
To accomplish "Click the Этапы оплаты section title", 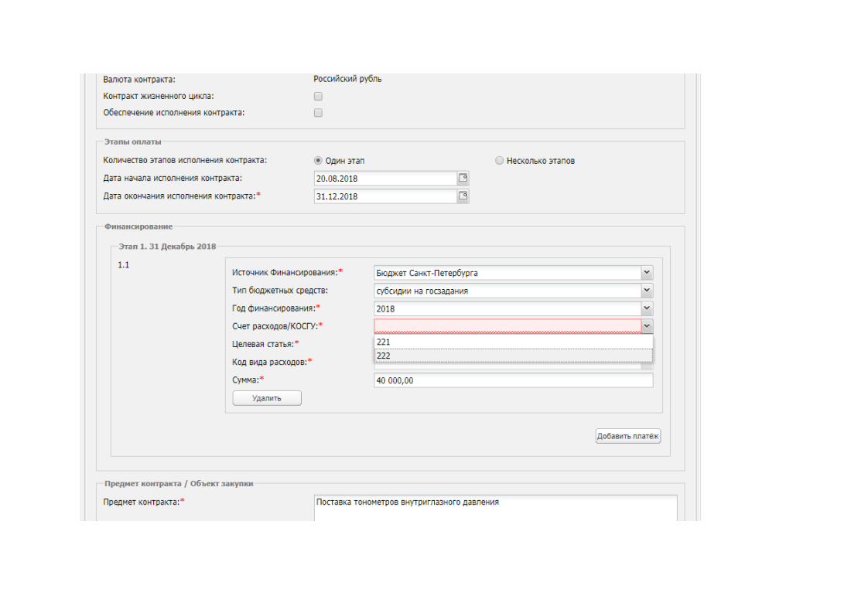I will point(133,141).
